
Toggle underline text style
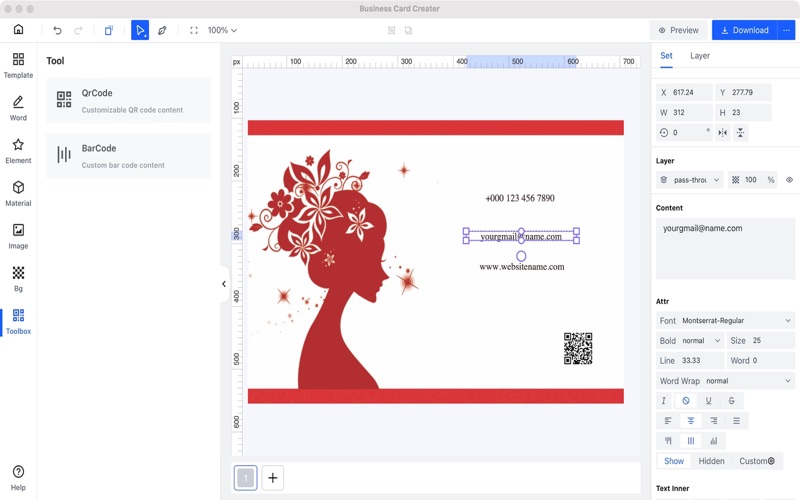[709, 401]
